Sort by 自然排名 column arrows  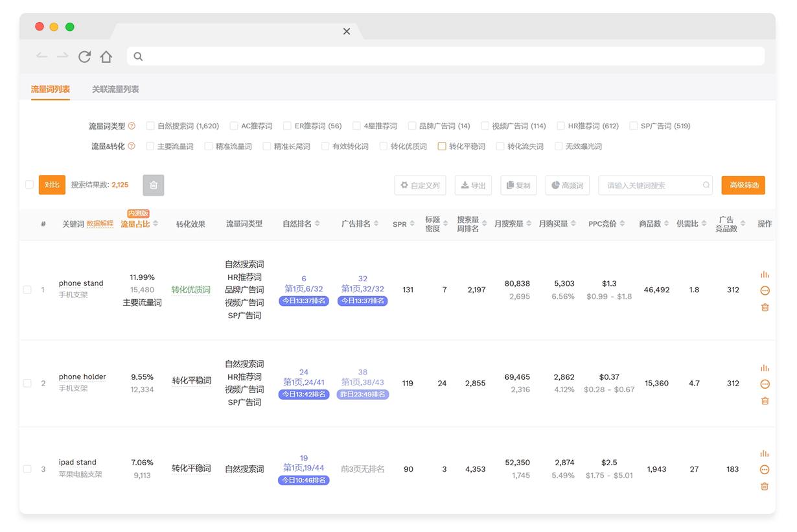point(318,224)
